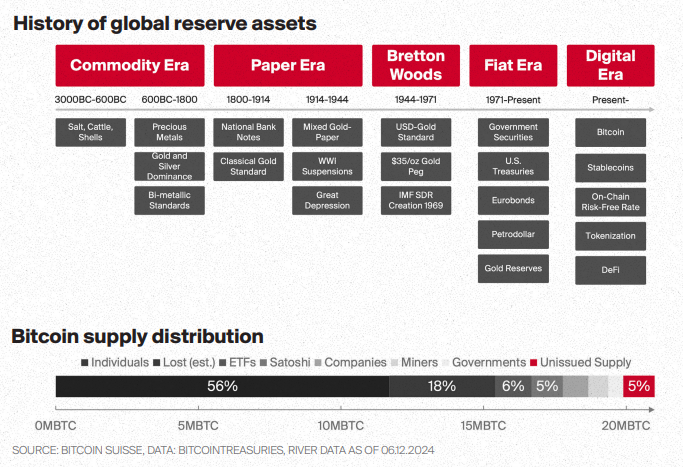Click the Stablecoins box
Screen dimensions: 683x467
[x=610, y=166]
